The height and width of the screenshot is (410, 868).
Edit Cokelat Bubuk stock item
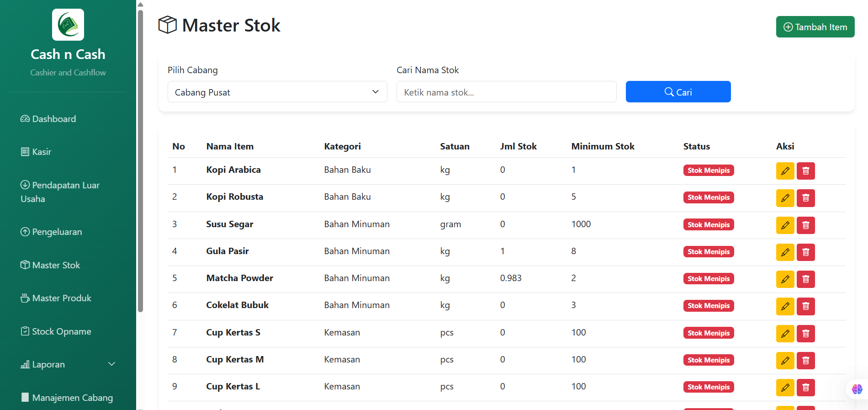[785, 306]
